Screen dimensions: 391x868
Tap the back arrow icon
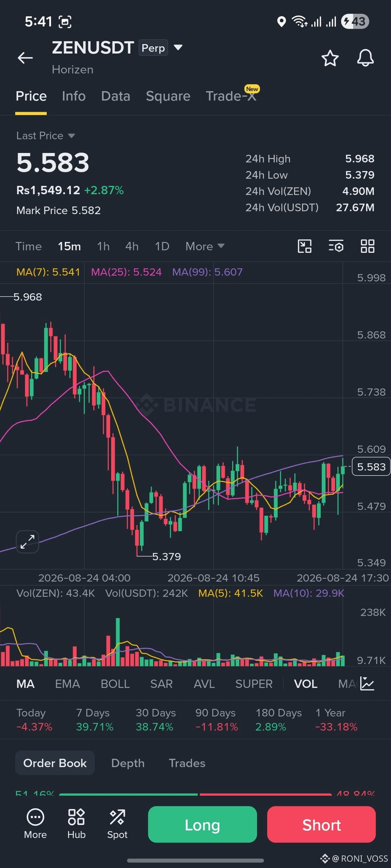pos(25,58)
